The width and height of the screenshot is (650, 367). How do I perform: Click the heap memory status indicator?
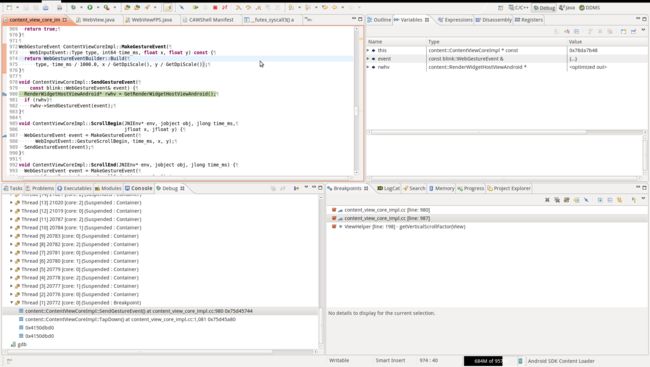tap(483, 361)
